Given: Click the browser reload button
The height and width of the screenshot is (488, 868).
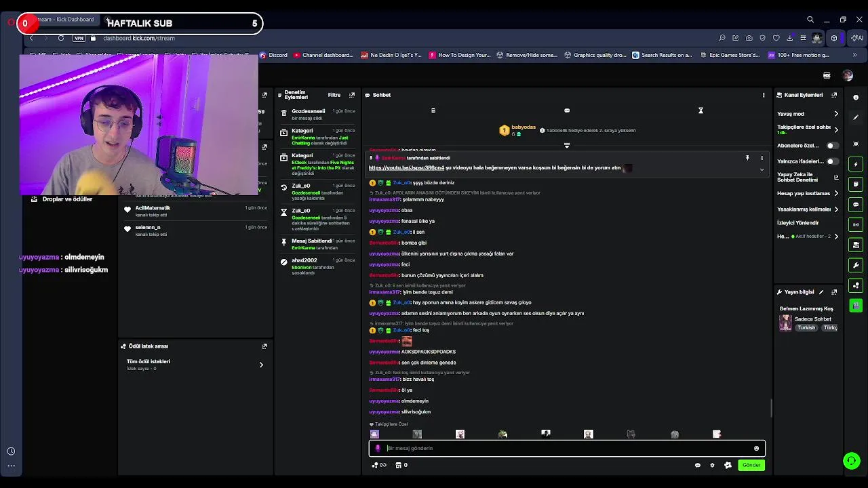Looking at the screenshot, I should pos(61,38).
